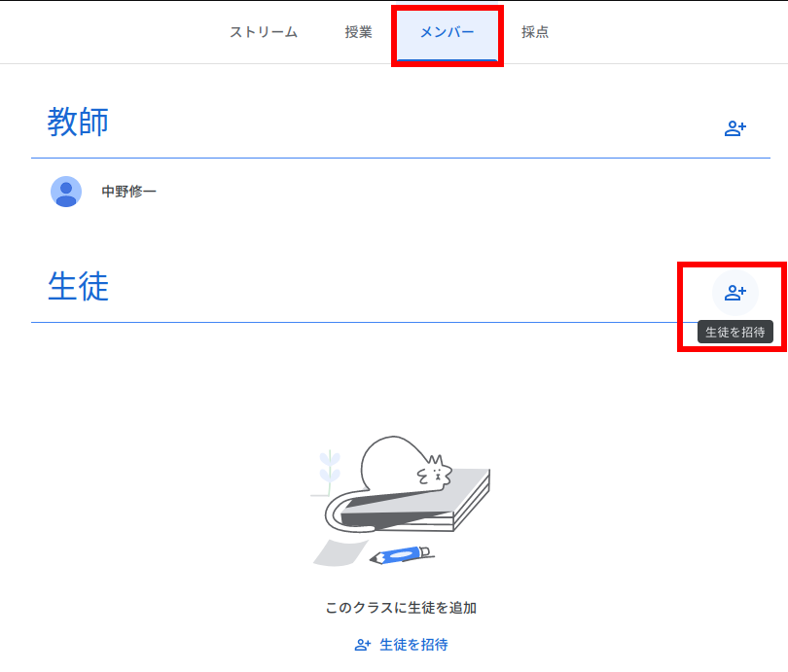788x672 pixels.
Task: Select the メンバー tab
Action: coord(447,32)
